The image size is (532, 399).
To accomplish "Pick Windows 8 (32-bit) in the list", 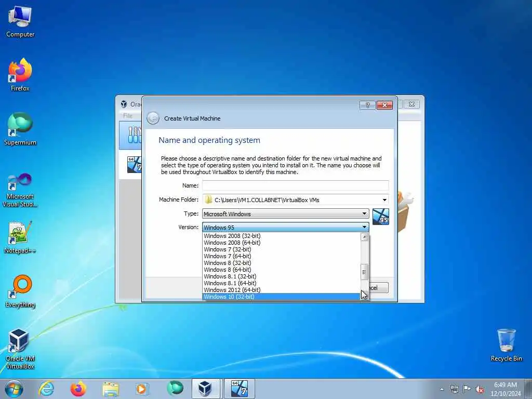I will click(x=281, y=263).
